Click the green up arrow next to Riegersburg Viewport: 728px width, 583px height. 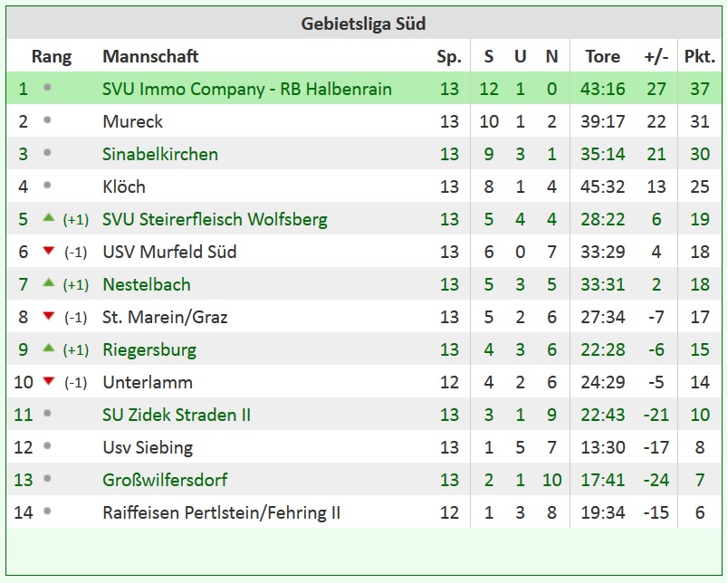click(x=49, y=348)
